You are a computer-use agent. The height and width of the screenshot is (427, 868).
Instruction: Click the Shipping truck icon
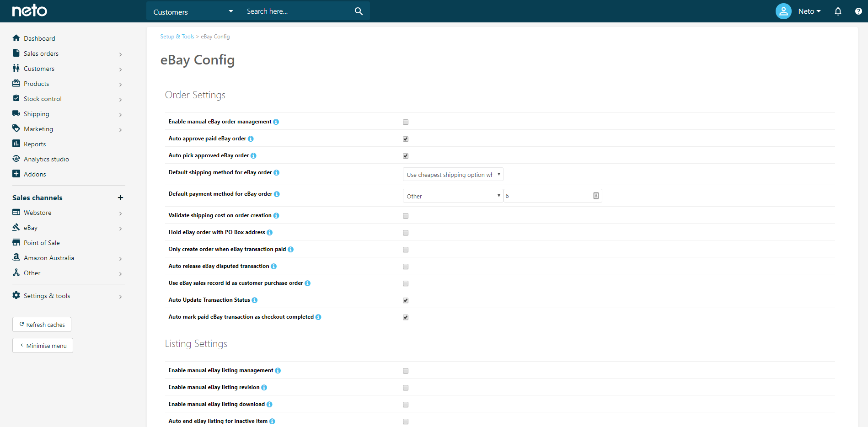coord(16,113)
